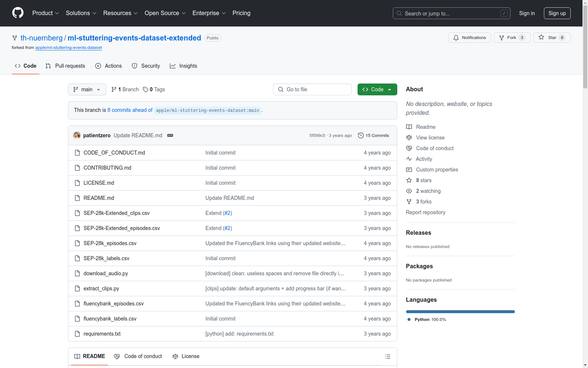Click the pulse icon beside Activity
The width and height of the screenshot is (588, 368).
tap(409, 159)
